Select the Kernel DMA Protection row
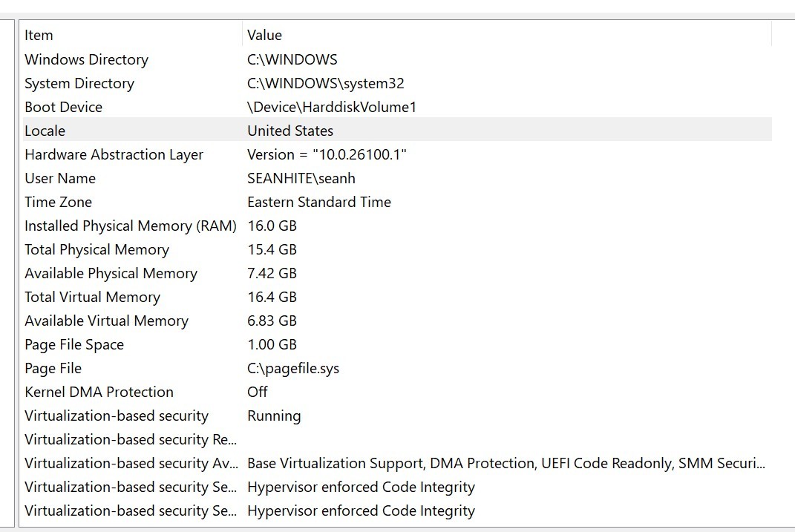795x532 pixels. point(99,392)
